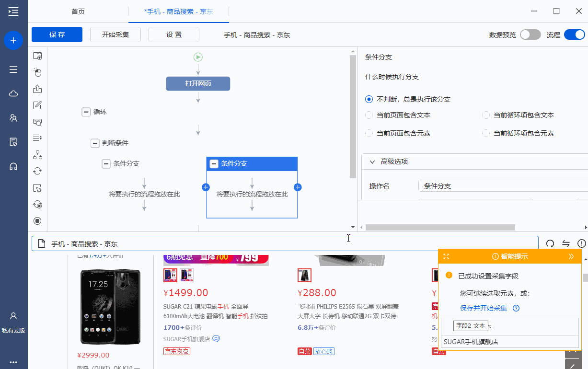Select the stop process step tool
Viewport: 588px width, 369px height.
pos(37,221)
